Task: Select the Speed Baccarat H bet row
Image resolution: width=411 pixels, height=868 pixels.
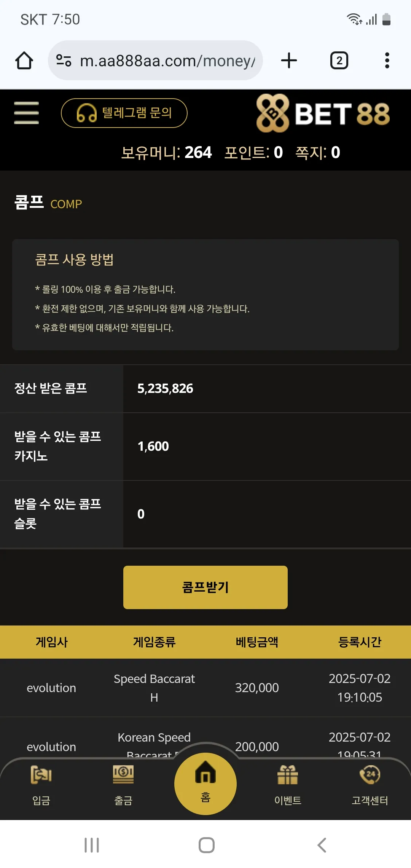Action: click(x=205, y=688)
